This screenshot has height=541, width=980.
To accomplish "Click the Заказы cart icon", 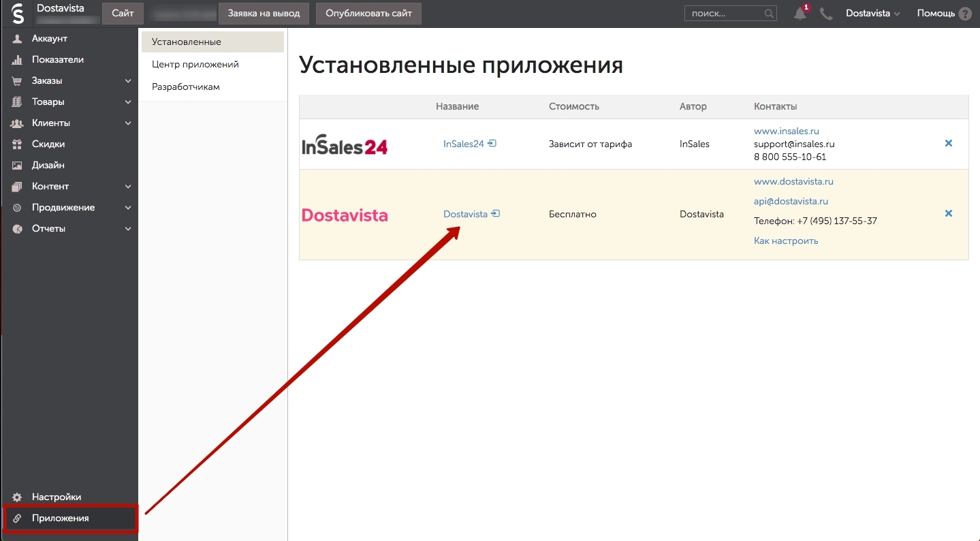I will [x=18, y=81].
